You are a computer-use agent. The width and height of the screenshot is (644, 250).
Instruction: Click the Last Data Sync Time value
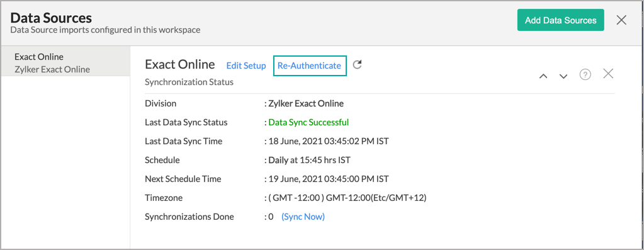click(328, 141)
